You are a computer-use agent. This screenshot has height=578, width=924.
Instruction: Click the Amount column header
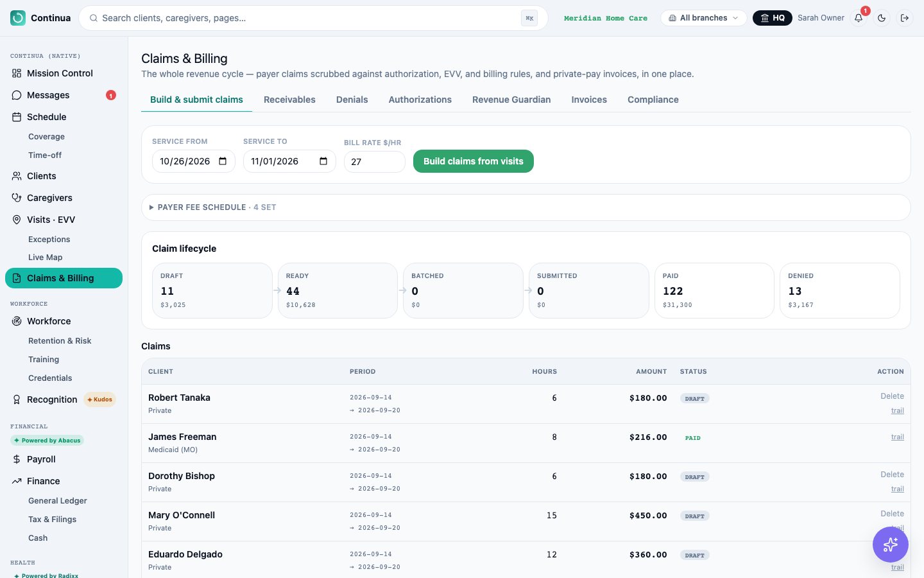651,372
